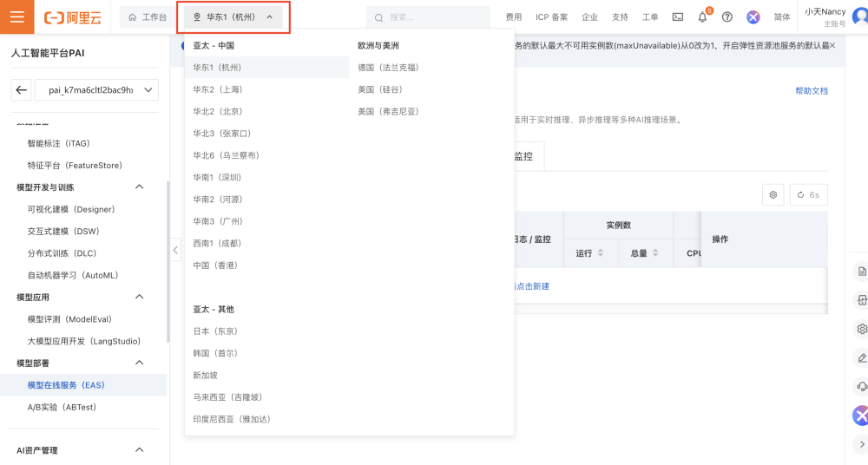The height and width of the screenshot is (465, 868).
Task: Select region 马来西亚（吉隆坡）
Action: click(x=227, y=397)
